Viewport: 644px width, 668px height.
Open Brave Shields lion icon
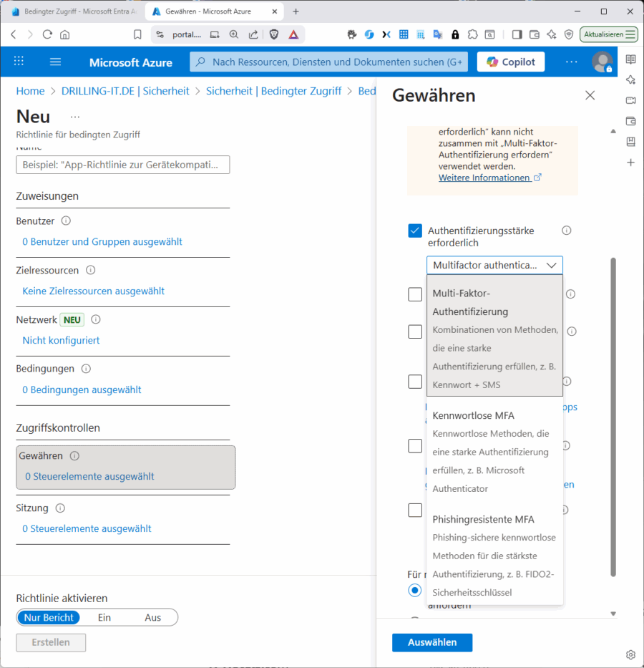pos(274,34)
